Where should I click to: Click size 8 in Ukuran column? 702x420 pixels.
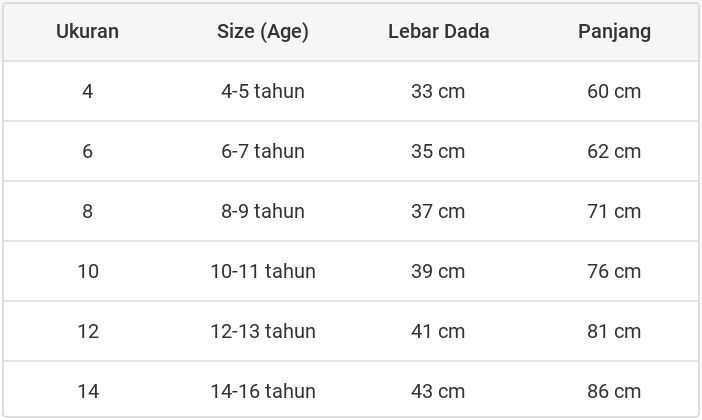tap(88, 211)
